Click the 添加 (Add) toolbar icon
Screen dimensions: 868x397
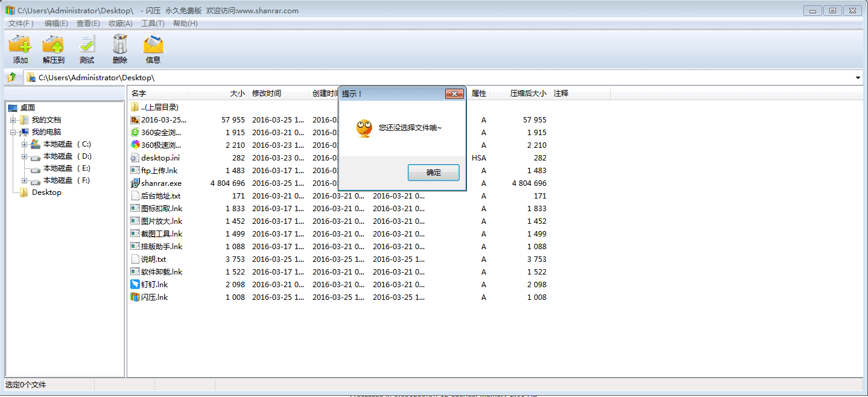[x=20, y=45]
